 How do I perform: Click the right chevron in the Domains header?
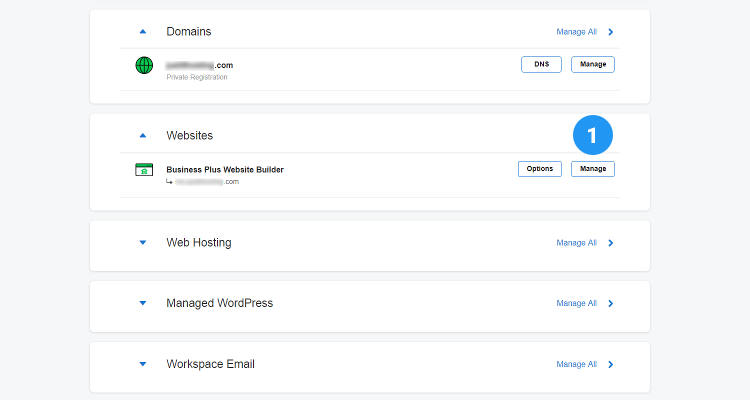[x=611, y=32]
